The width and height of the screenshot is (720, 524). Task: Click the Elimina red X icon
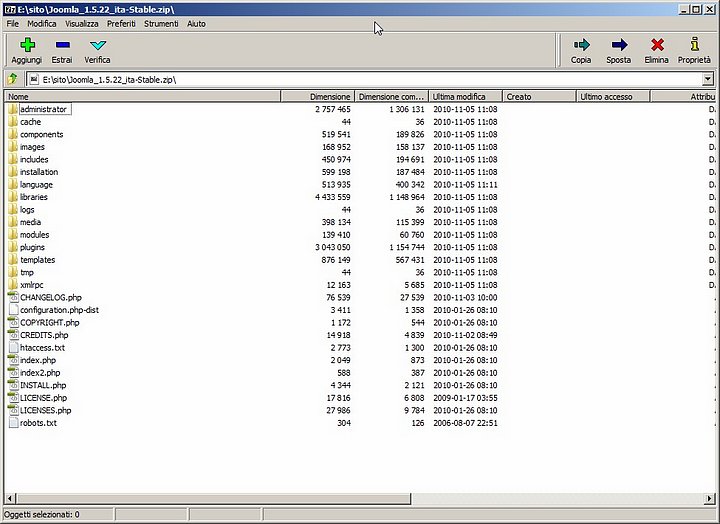[657, 45]
